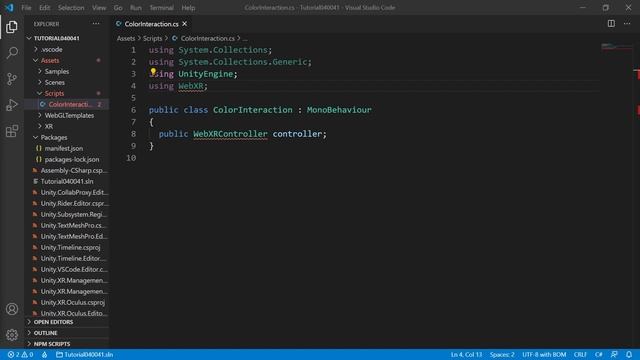Open Assembly-CSharp.csproj file
The image size is (640, 360).
[x=73, y=171]
